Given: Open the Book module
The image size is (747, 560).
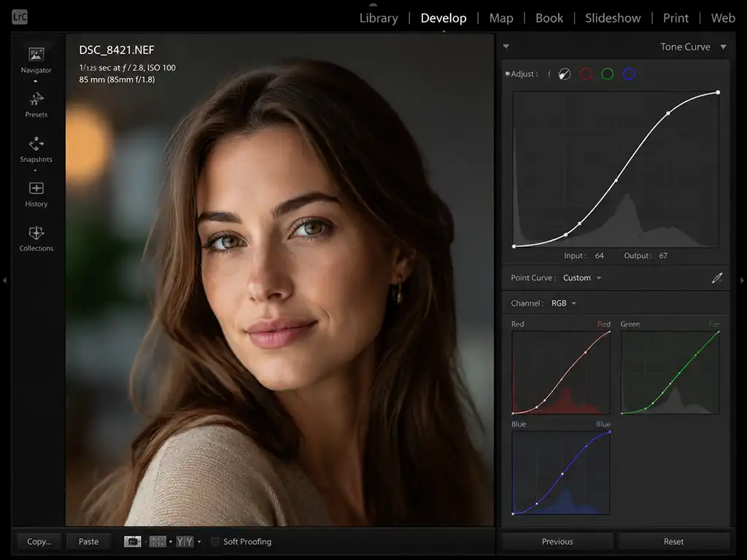Looking at the screenshot, I should point(549,18).
